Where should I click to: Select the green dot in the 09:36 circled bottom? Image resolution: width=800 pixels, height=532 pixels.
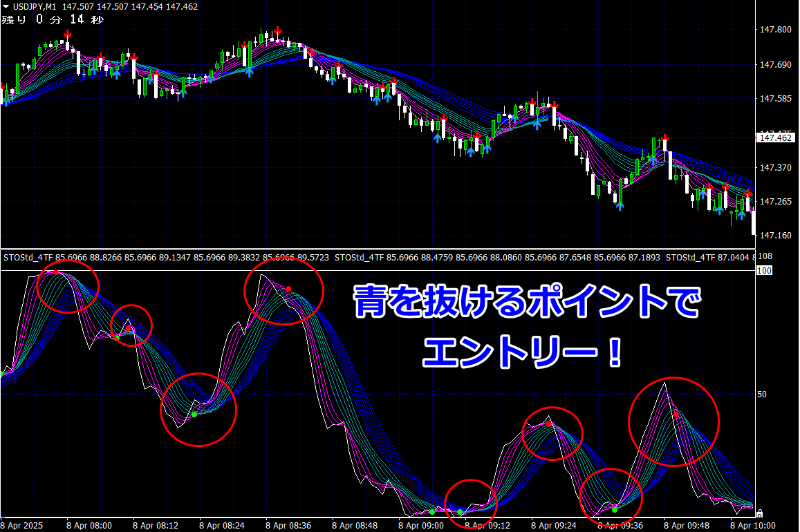pyautogui.click(x=615, y=510)
